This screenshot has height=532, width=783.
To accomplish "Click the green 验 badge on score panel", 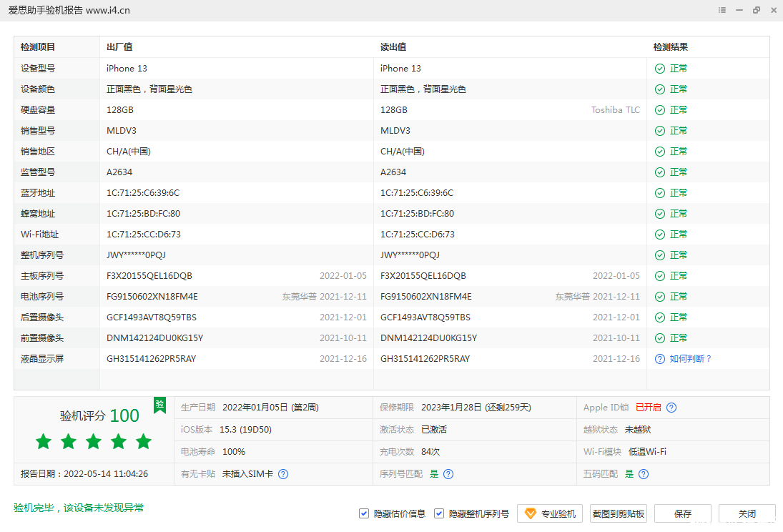I will point(159,405).
